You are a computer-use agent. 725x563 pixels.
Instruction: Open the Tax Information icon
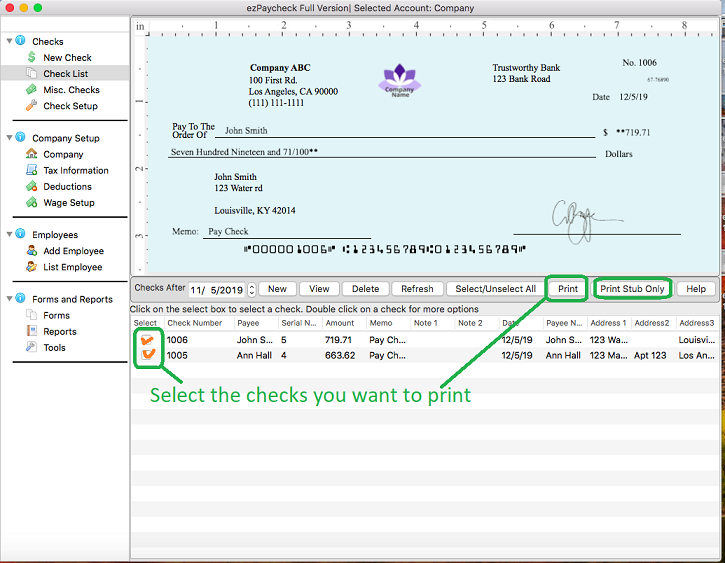click(32, 170)
